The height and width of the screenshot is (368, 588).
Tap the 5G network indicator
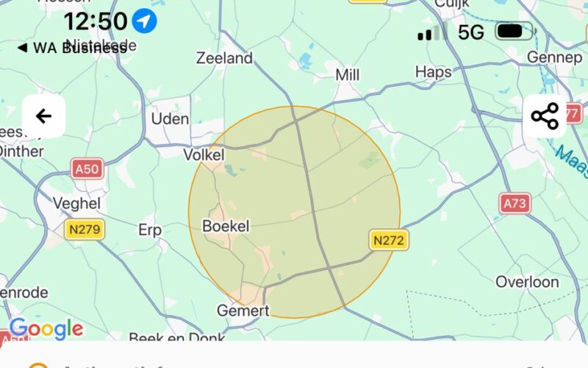coord(471,32)
